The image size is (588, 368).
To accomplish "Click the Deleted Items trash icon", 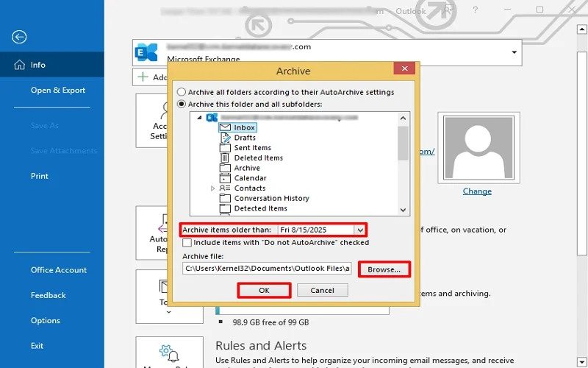I will [x=225, y=158].
